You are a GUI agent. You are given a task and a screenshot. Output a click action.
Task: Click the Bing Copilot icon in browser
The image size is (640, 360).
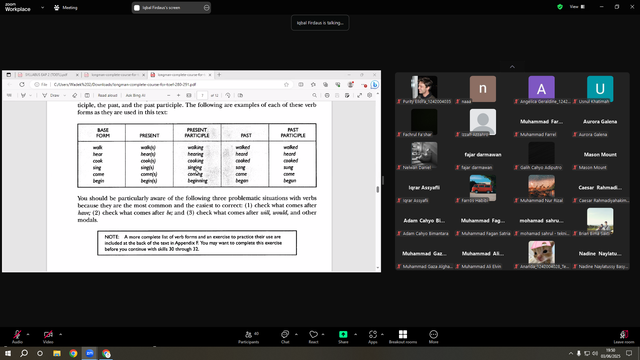pos(374,84)
